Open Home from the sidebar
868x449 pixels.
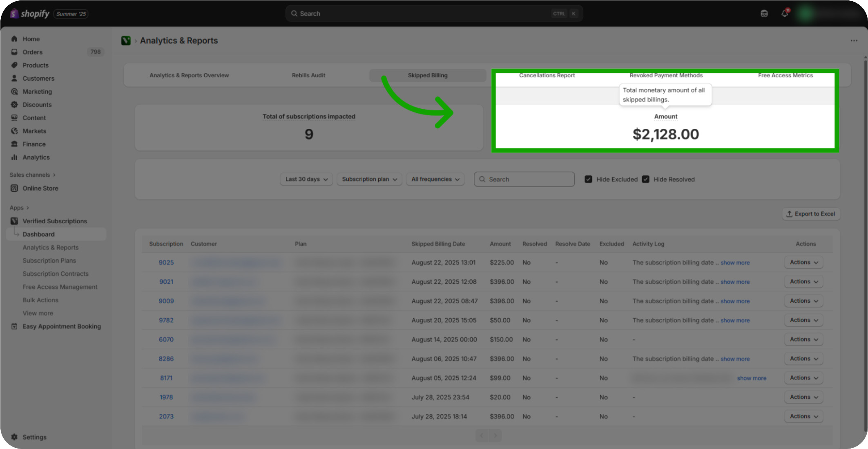(31, 39)
